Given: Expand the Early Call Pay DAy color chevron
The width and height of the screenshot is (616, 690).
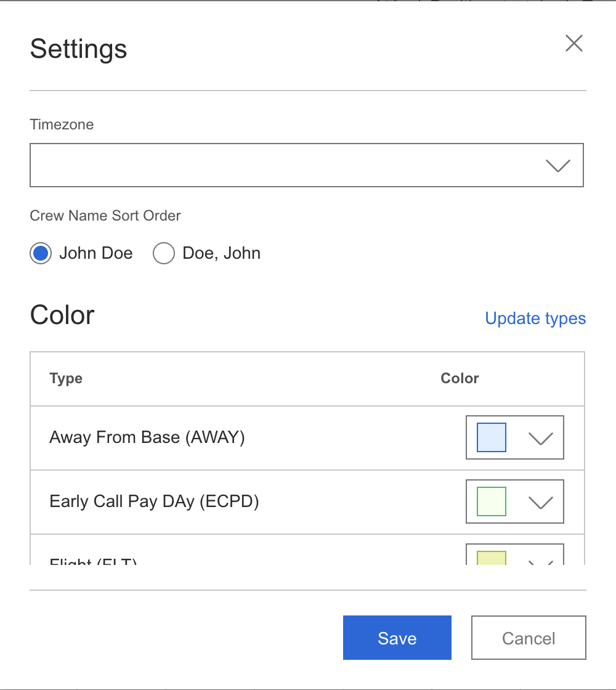Looking at the screenshot, I should [x=541, y=502].
